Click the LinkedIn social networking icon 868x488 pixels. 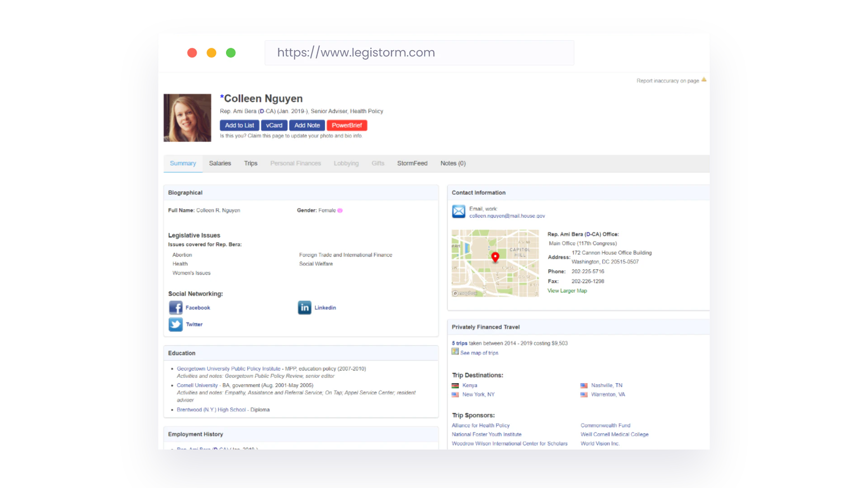click(304, 308)
